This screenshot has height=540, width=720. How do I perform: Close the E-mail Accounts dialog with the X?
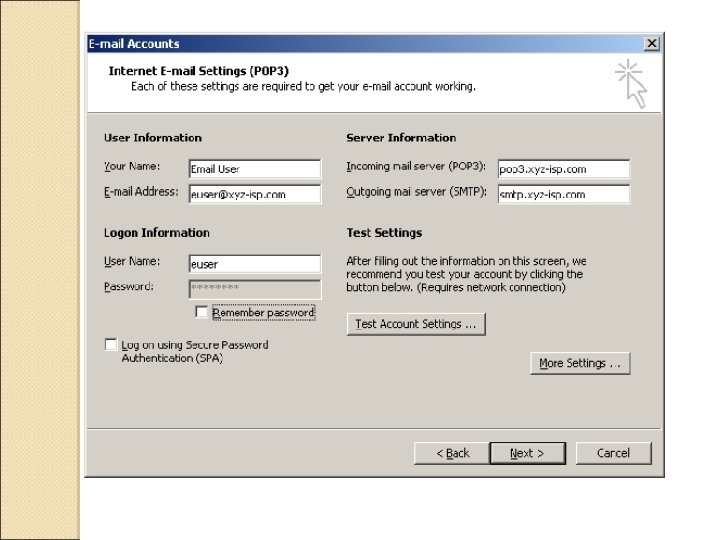click(652, 44)
